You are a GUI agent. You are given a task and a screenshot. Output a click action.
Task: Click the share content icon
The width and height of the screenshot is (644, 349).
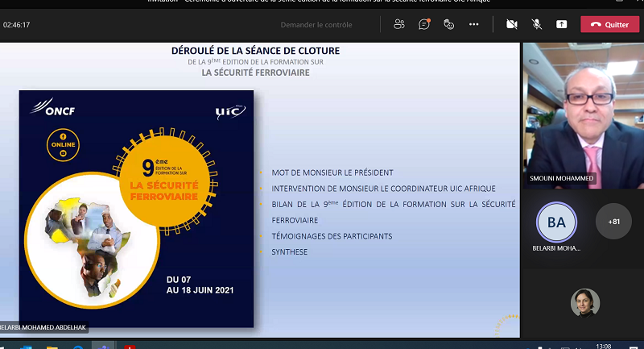click(561, 25)
